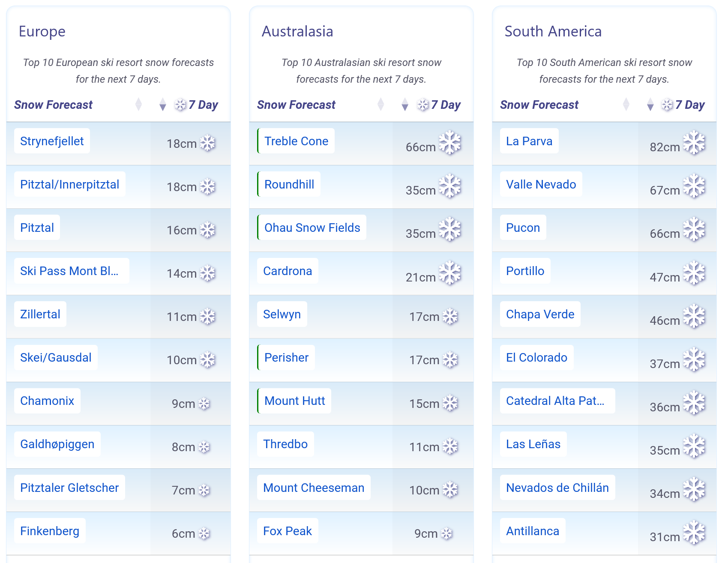This screenshot has height=563, width=728.
Task: Click the snowflake icon next to Cardrona 21cm
Action: coord(450,273)
